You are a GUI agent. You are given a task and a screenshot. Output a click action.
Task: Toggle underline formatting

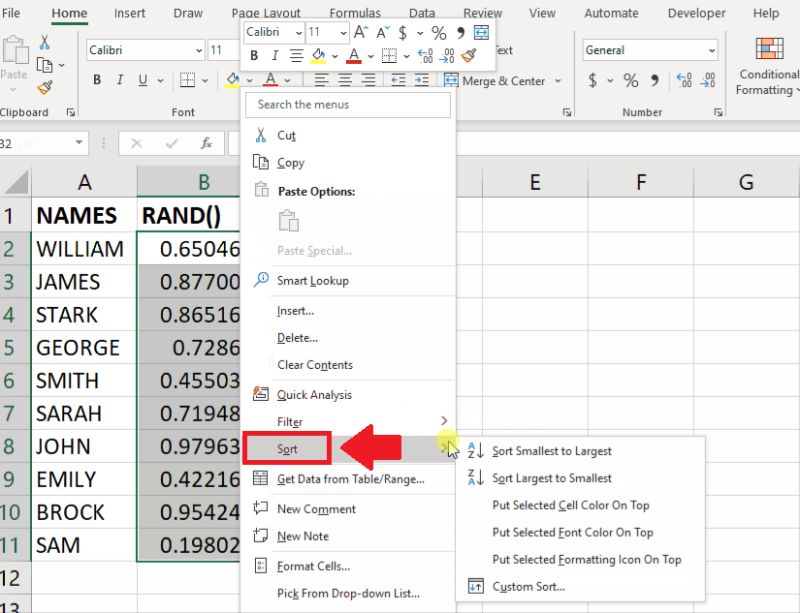pos(144,78)
